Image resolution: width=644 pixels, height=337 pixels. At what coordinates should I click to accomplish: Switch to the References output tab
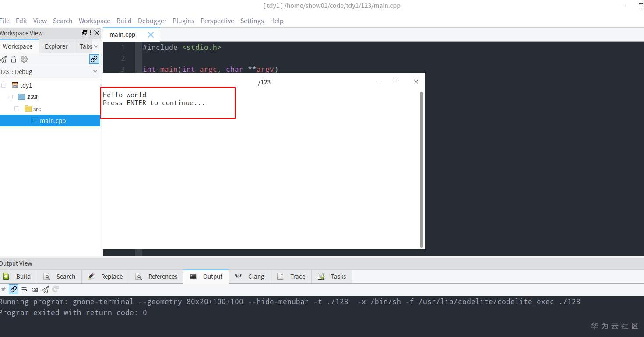point(157,277)
